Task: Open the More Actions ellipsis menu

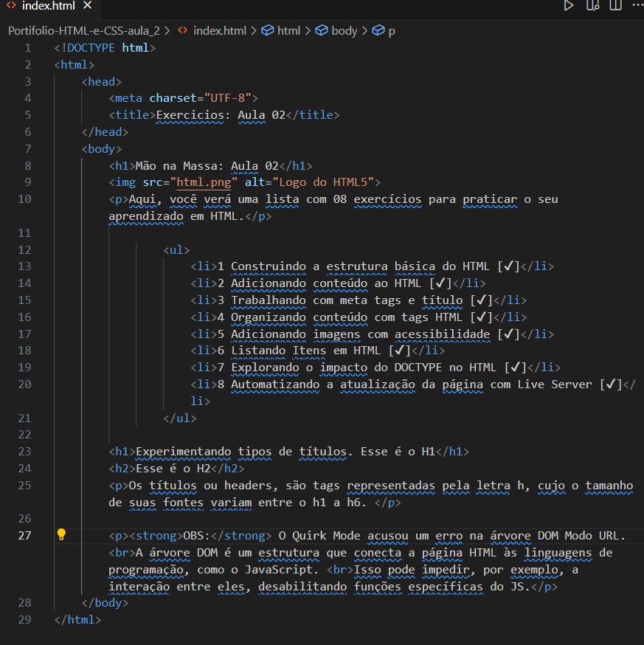Action: [x=637, y=4]
